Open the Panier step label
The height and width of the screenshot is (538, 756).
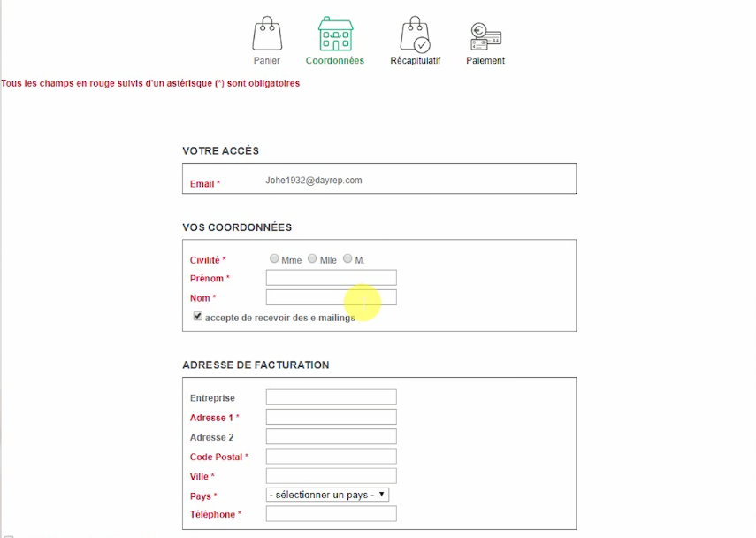tap(267, 60)
